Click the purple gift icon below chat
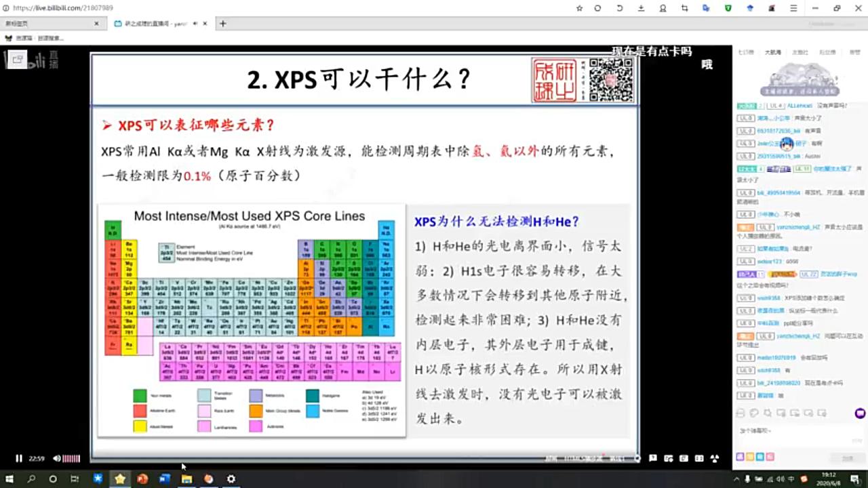868x488 pixels. (x=740, y=457)
